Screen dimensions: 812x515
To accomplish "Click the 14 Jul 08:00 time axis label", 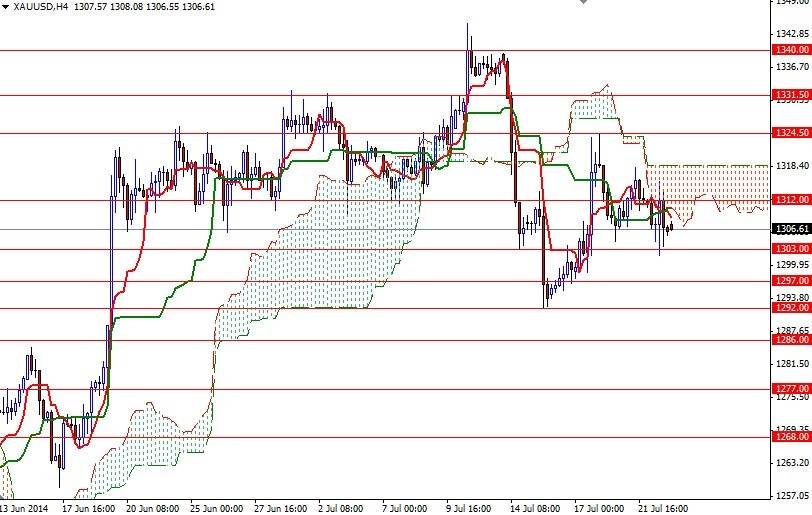I will pos(537,508).
